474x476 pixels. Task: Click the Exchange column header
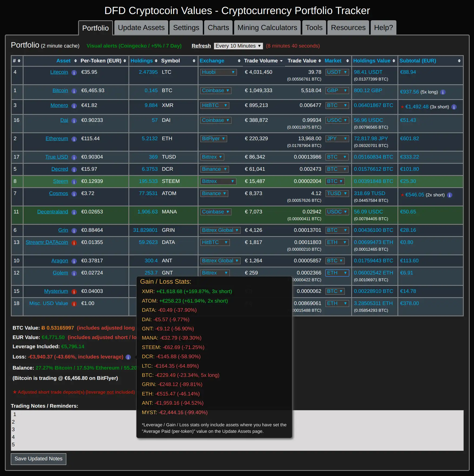tap(212, 61)
